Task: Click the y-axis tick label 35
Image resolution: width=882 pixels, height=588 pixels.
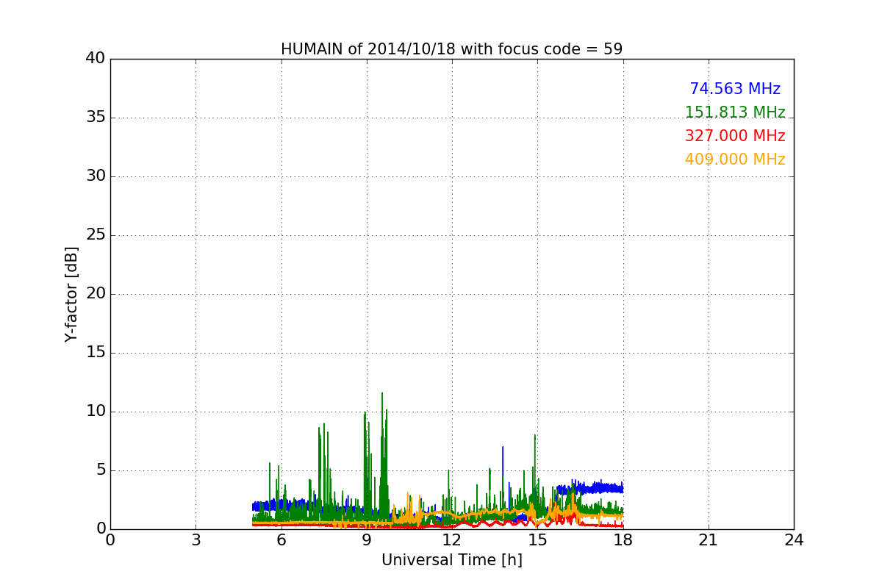Action: (96, 118)
